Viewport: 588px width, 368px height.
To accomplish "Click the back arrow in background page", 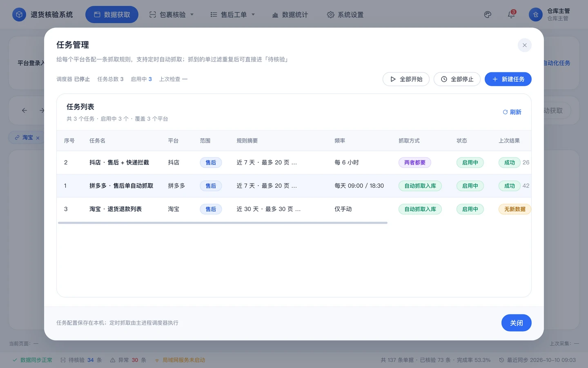I will coord(24,110).
